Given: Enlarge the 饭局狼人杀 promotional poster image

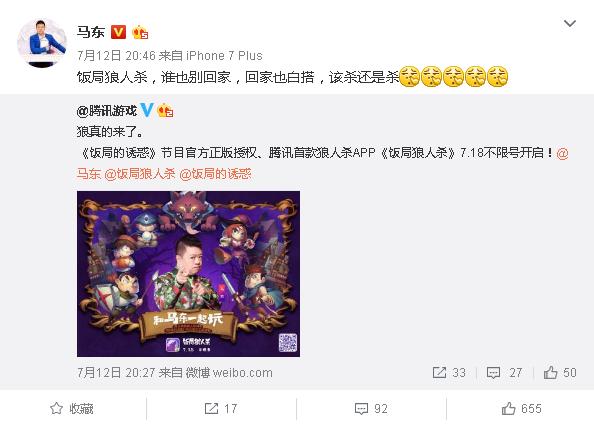Looking at the screenshot, I should [188, 274].
